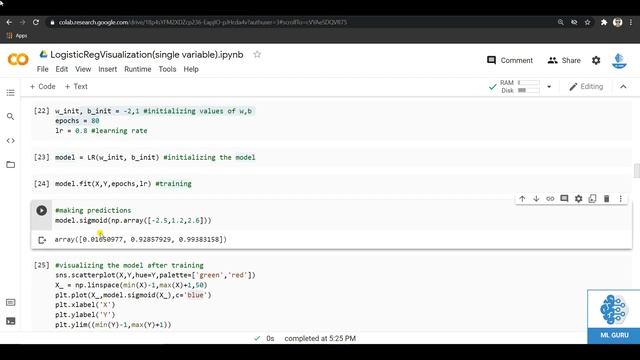This screenshot has width=640, height=360.
Task: Select cell 23 model = LR line
Action: pyautogui.click(x=155, y=158)
